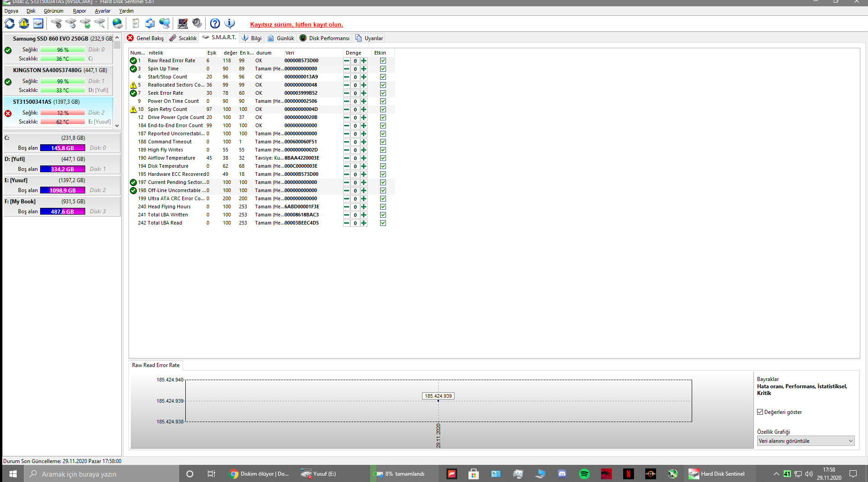Show hidden system tray icons chevron
868x482 pixels.
(776, 474)
